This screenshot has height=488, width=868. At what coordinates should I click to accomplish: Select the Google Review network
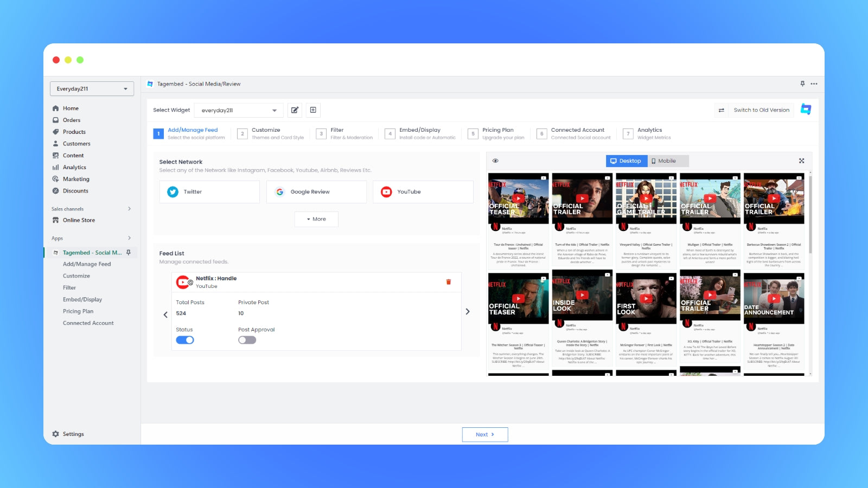click(x=316, y=192)
